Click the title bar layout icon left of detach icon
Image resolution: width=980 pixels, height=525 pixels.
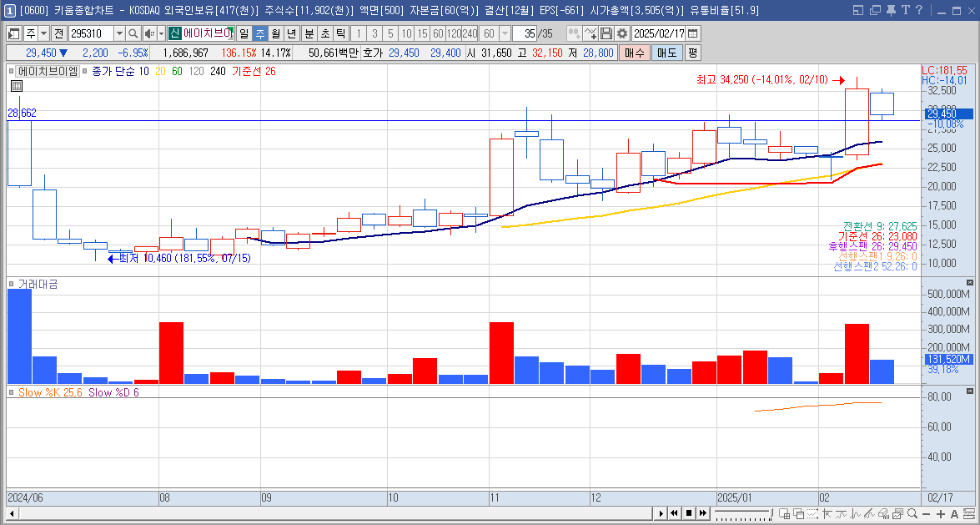click(858, 10)
